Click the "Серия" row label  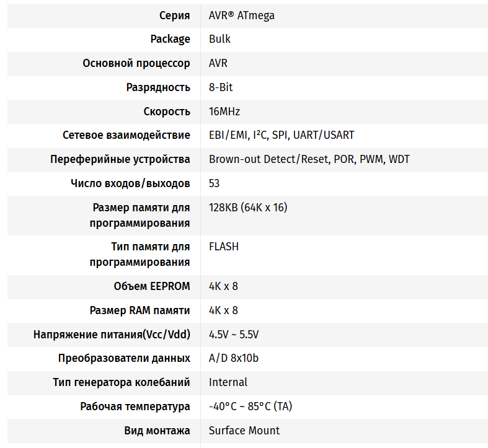coord(174,15)
